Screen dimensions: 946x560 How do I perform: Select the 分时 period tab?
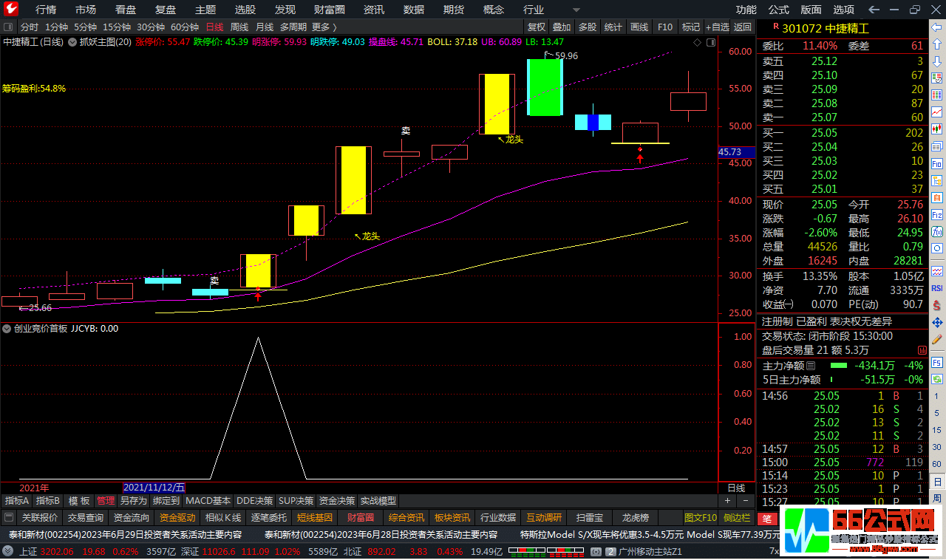(x=30, y=27)
